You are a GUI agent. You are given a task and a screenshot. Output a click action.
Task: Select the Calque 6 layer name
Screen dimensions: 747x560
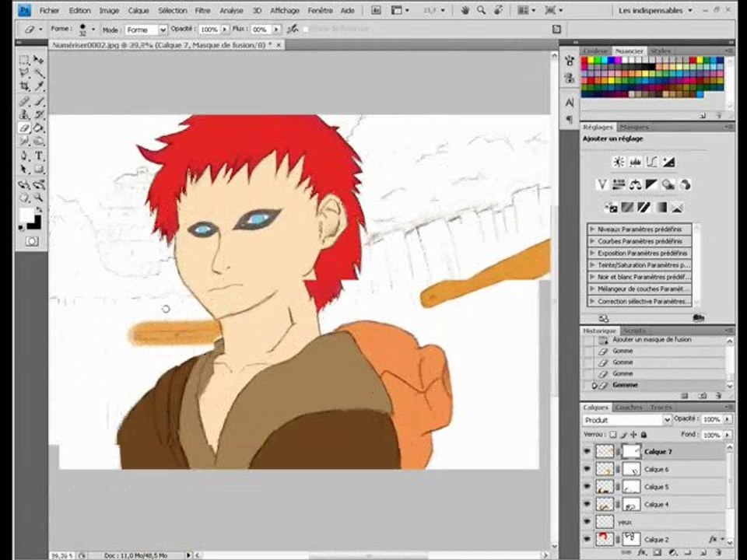pyautogui.click(x=657, y=469)
